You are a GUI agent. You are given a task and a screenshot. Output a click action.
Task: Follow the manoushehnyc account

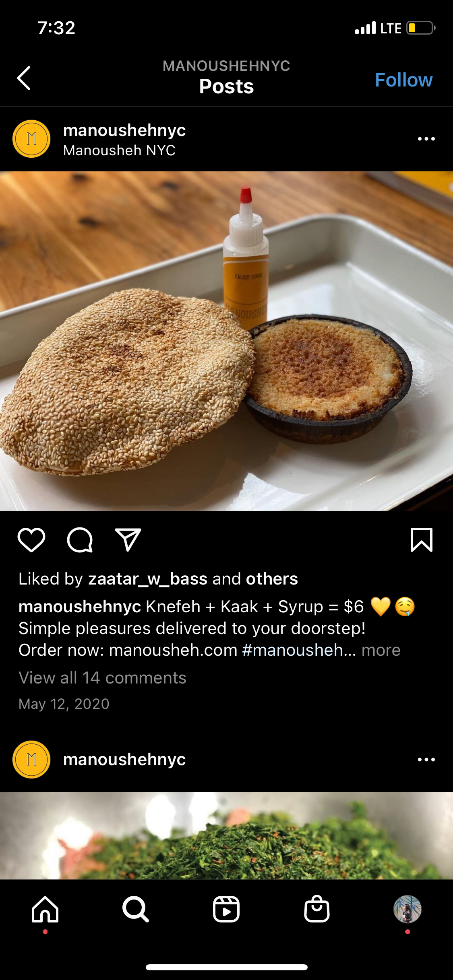403,80
